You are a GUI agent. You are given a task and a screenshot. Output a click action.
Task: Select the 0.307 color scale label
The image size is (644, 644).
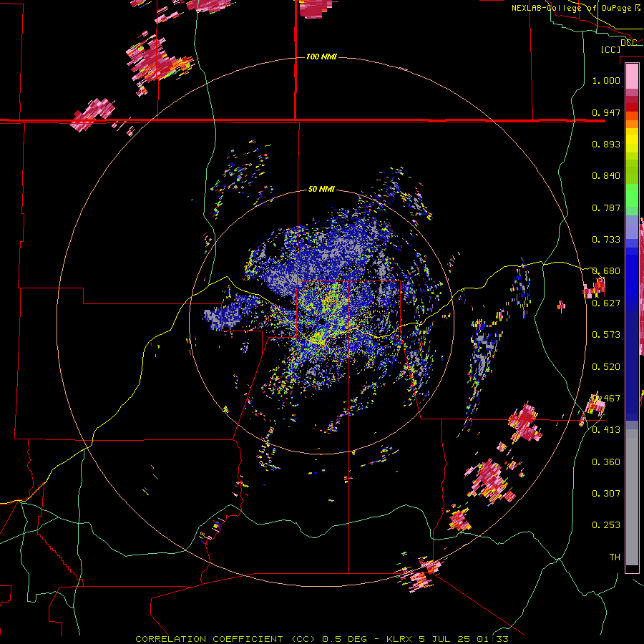pos(606,494)
